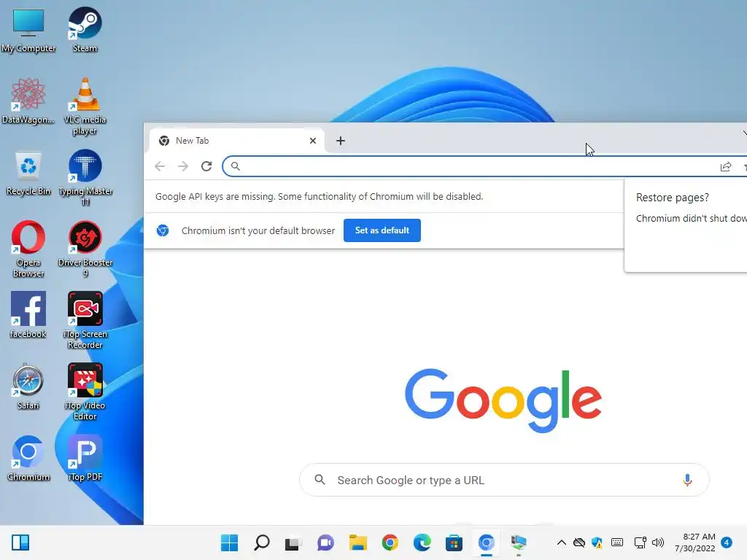Go back in Chromium browser
The height and width of the screenshot is (560, 747).
point(160,166)
